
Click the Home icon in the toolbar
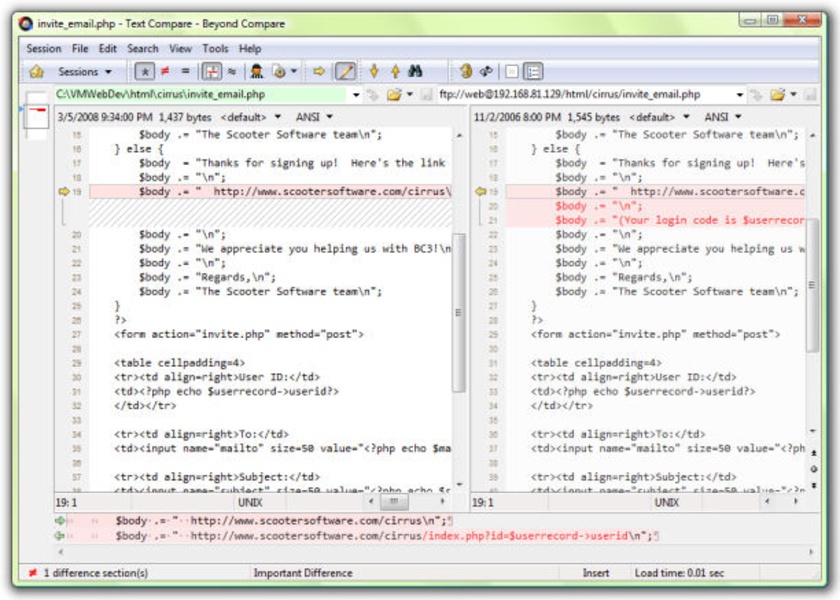click(36, 72)
